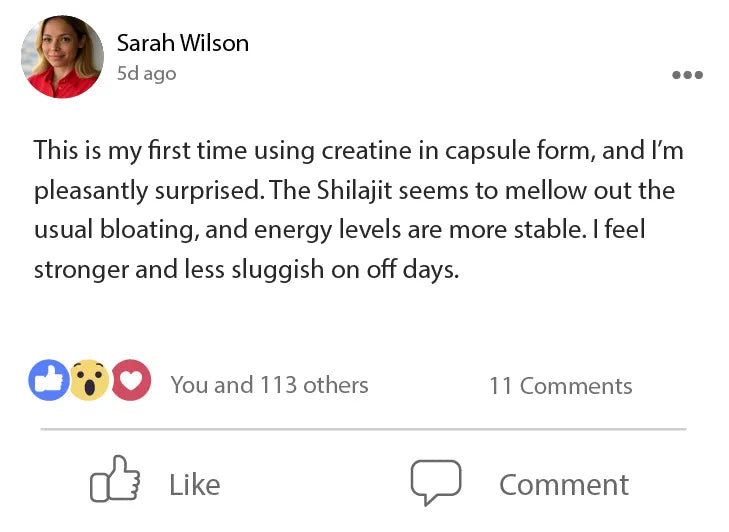The height and width of the screenshot is (532, 729).
Task: Click the blue thumbs-up reaction icon
Action: tap(48, 380)
